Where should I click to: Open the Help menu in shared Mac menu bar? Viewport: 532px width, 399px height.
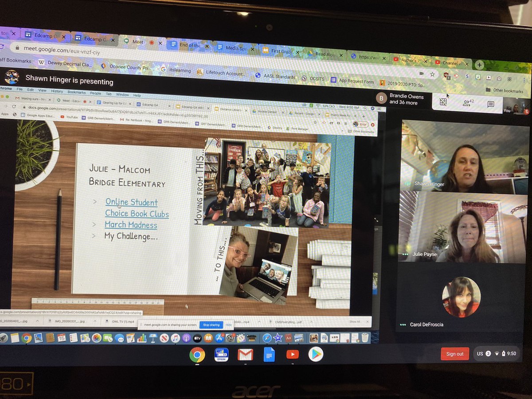(137, 95)
